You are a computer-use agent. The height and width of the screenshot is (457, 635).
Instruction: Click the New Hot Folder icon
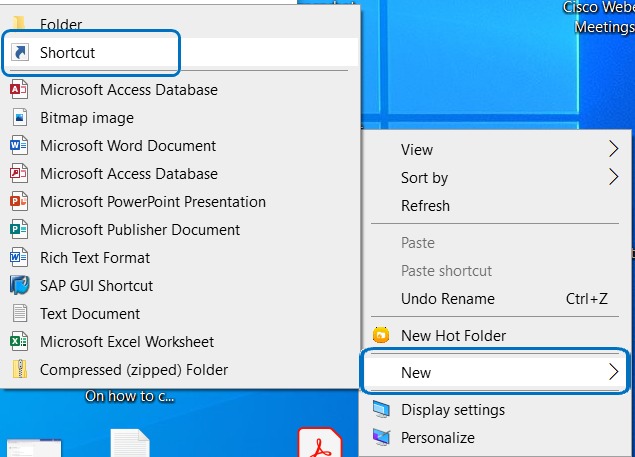pyautogui.click(x=381, y=336)
